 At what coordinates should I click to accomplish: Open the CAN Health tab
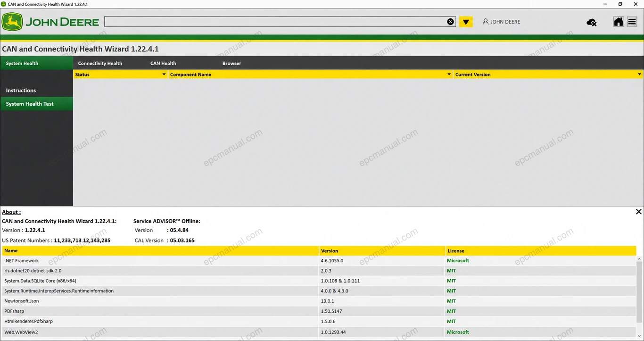coord(163,63)
